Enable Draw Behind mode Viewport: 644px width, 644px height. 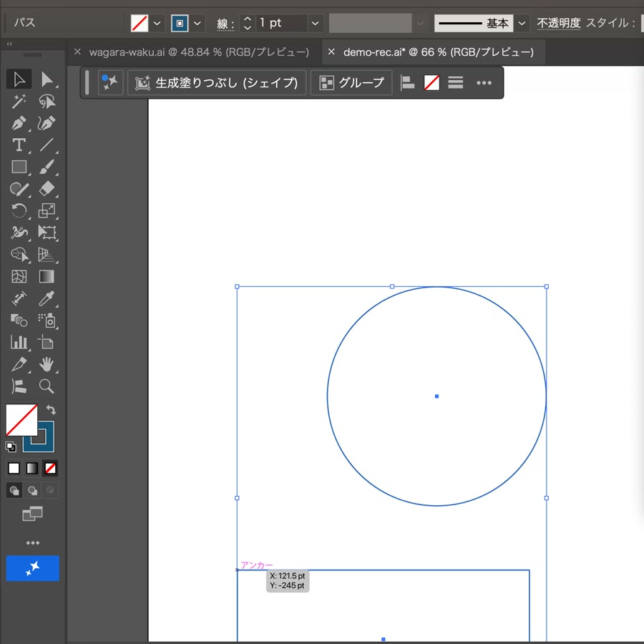pyautogui.click(x=32, y=490)
